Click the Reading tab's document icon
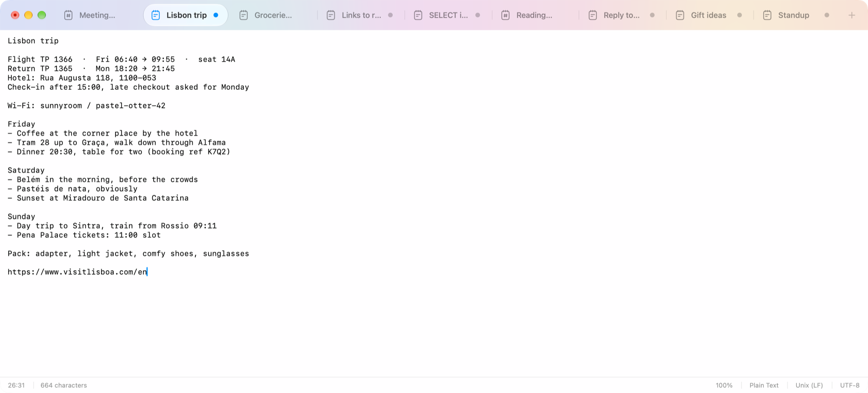868x393 pixels. click(x=505, y=15)
